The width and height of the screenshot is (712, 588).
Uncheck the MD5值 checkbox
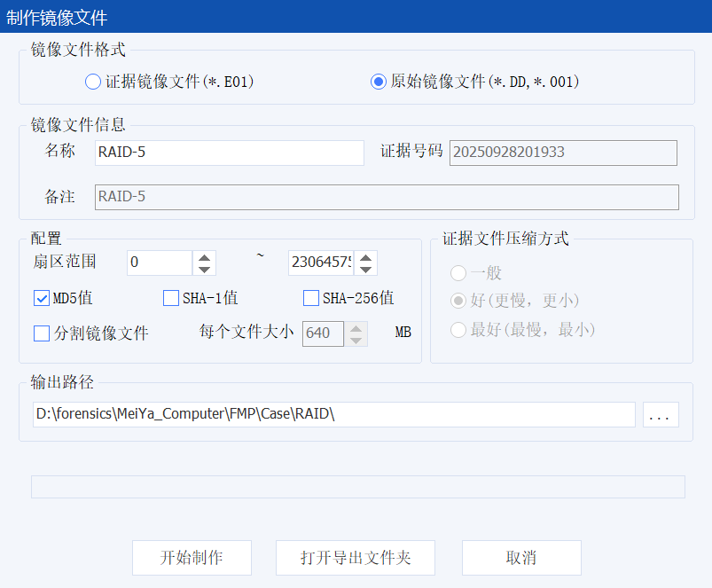coord(42,298)
